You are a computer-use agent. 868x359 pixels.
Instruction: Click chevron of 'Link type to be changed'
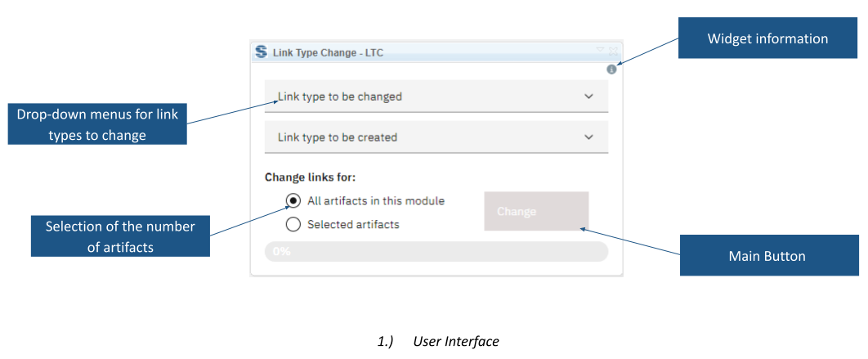[x=588, y=96]
